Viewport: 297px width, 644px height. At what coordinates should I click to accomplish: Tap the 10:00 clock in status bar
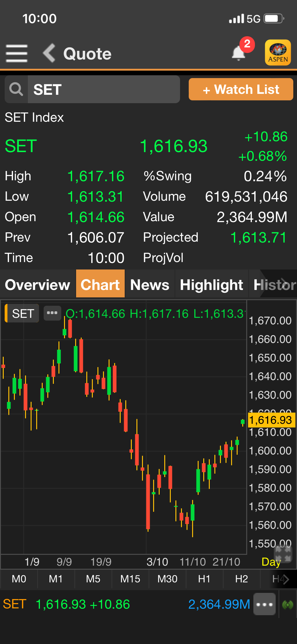click(x=40, y=19)
